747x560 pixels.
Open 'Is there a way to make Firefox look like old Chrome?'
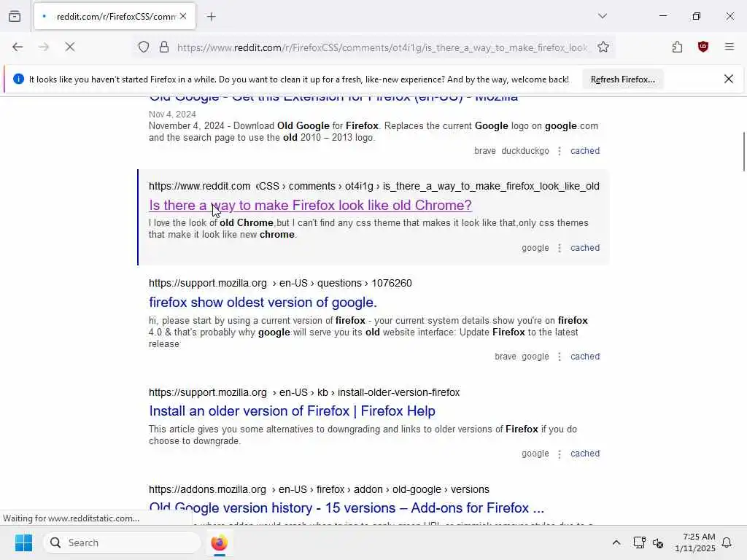(310, 205)
